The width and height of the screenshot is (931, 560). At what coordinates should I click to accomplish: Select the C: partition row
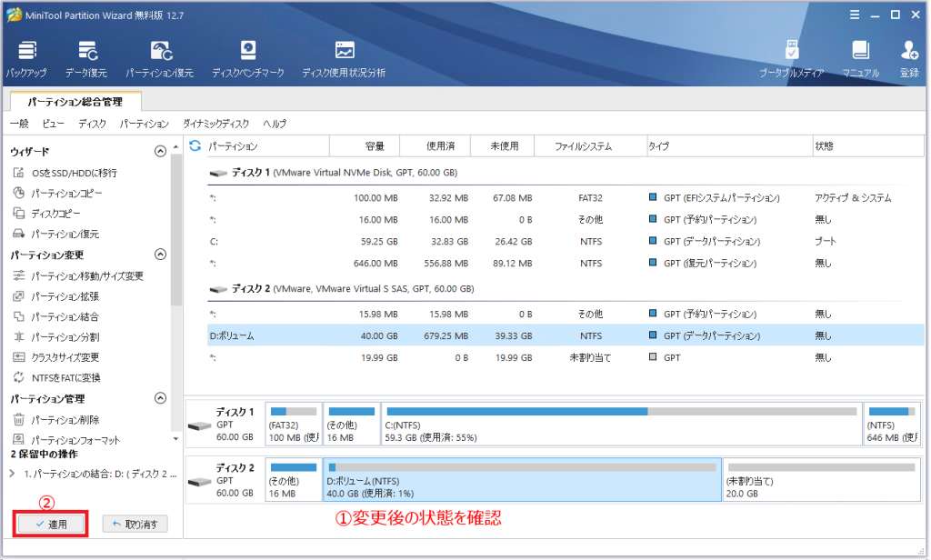pos(566,241)
